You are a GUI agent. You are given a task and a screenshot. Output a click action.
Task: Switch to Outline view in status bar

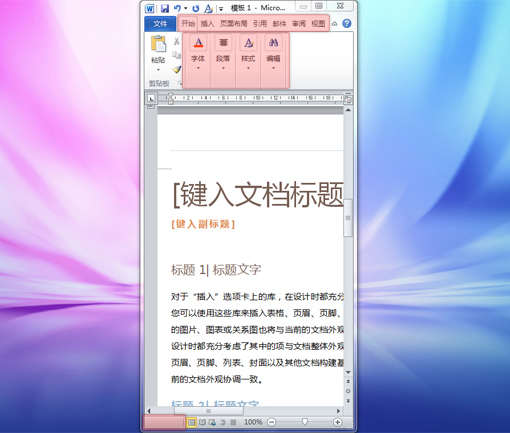pyautogui.click(x=223, y=422)
